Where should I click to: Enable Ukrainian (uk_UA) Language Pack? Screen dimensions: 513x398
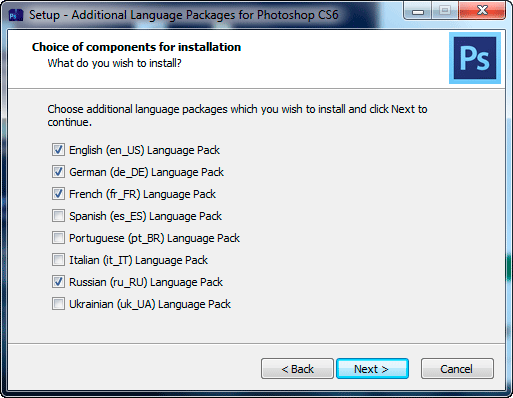click(x=58, y=304)
